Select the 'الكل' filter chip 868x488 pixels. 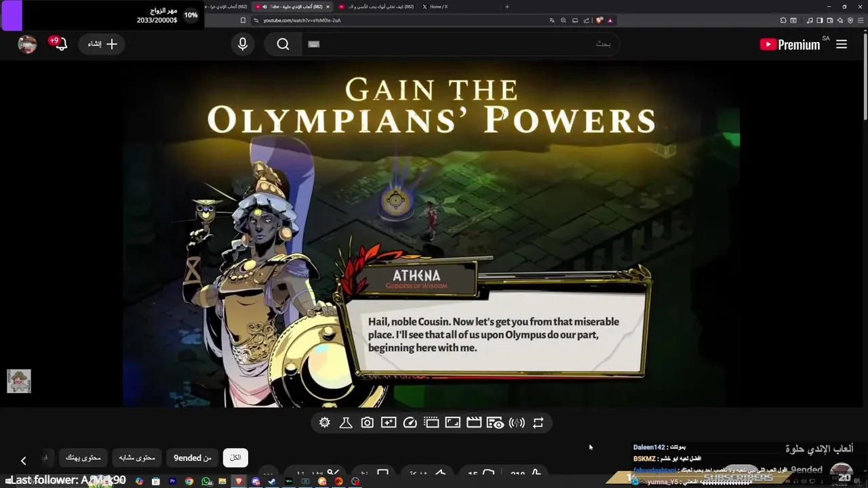[235, 457]
